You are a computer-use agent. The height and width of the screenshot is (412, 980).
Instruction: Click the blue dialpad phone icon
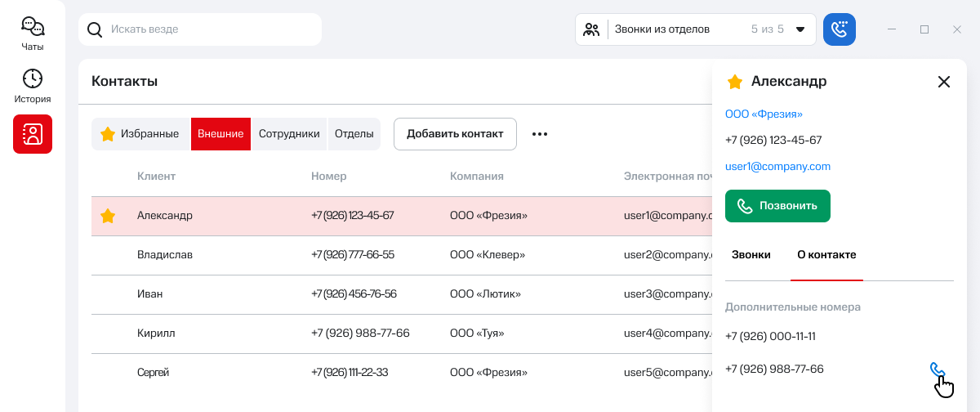click(x=839, y=29)
